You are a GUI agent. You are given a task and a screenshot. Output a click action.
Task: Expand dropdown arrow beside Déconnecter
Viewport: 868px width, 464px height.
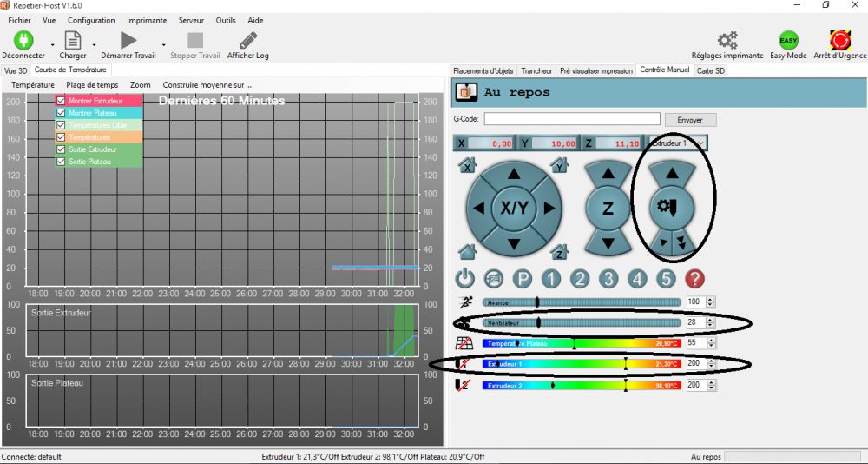pos(53,44)
